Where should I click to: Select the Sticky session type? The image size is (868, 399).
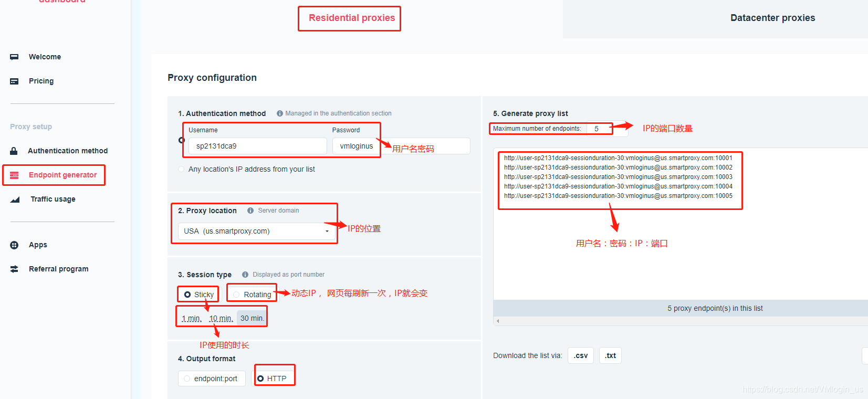187,295
